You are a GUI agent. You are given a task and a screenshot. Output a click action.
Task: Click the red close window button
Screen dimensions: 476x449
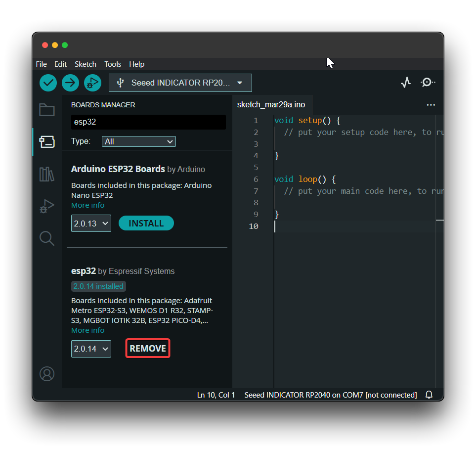[x=45, y=45]
